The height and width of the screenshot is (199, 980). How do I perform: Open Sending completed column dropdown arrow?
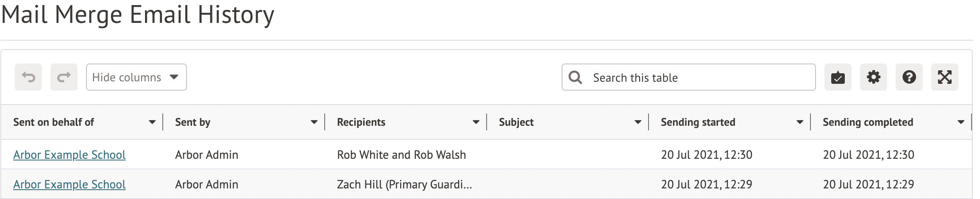tap(961, 122)
